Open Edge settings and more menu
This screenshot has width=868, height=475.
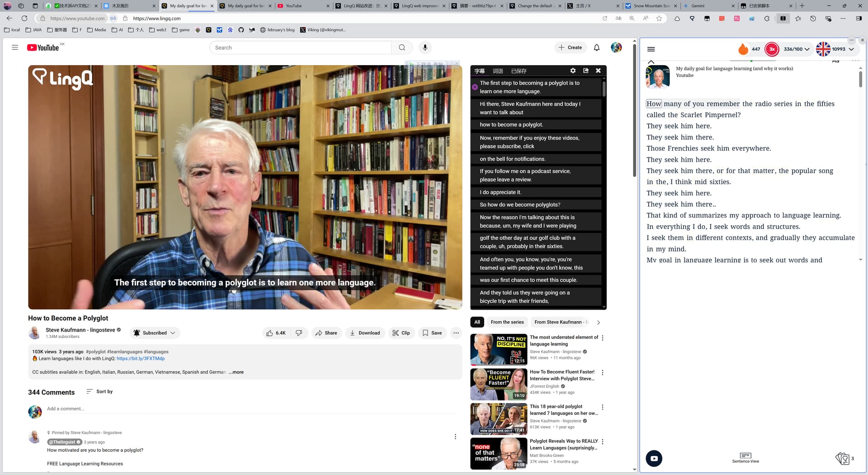843,19
